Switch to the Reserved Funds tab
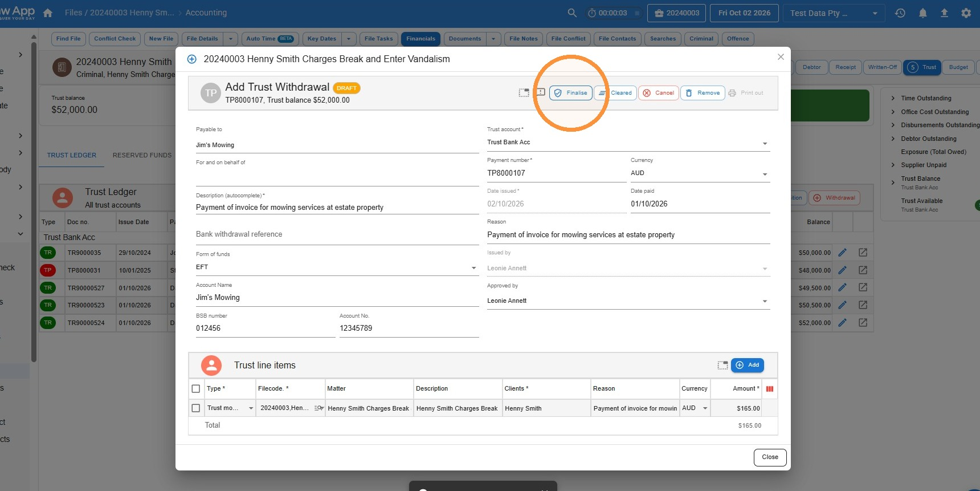Screen dimensions: 980x491 (x=142, y=155)
